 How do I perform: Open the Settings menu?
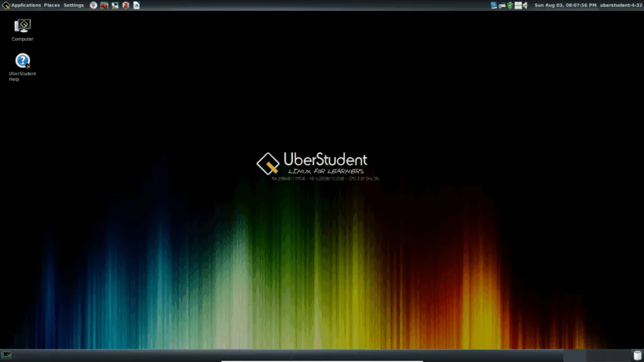74,5
